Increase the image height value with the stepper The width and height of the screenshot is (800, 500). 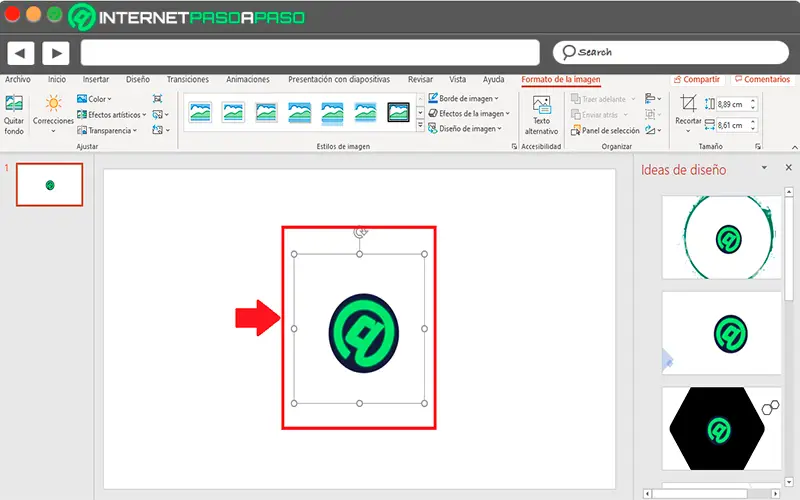coord(753,101)
